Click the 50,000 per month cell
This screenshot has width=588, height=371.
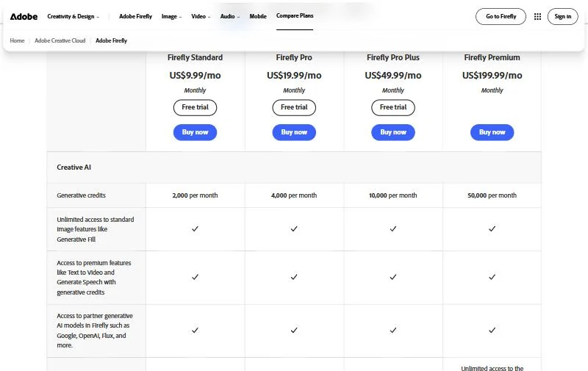492,195
